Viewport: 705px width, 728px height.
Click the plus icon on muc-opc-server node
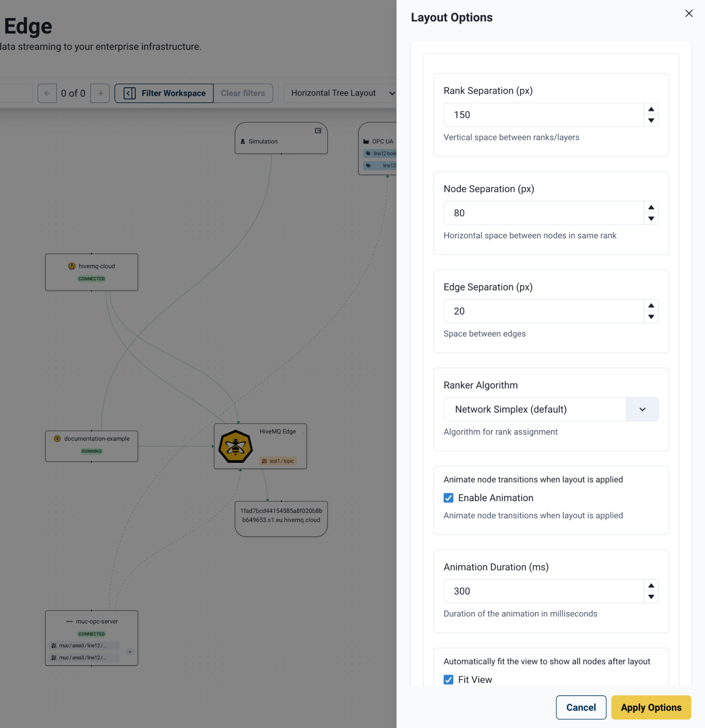coord(130,652)
